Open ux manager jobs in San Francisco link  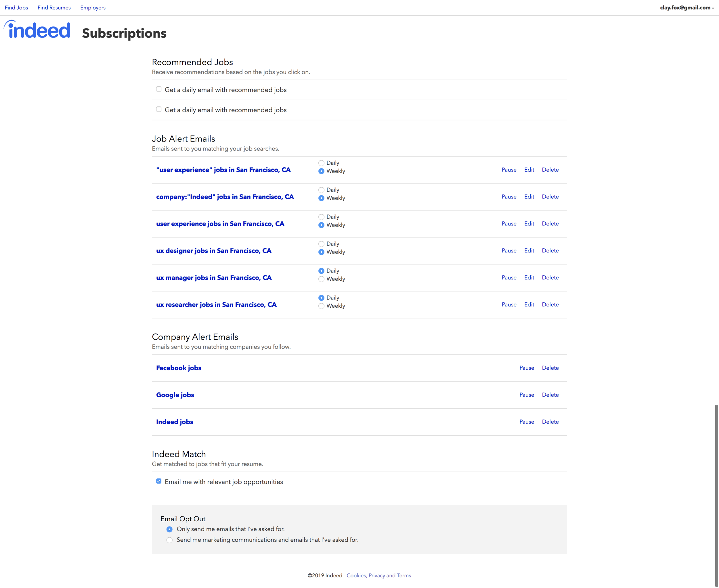click(214, 277)
